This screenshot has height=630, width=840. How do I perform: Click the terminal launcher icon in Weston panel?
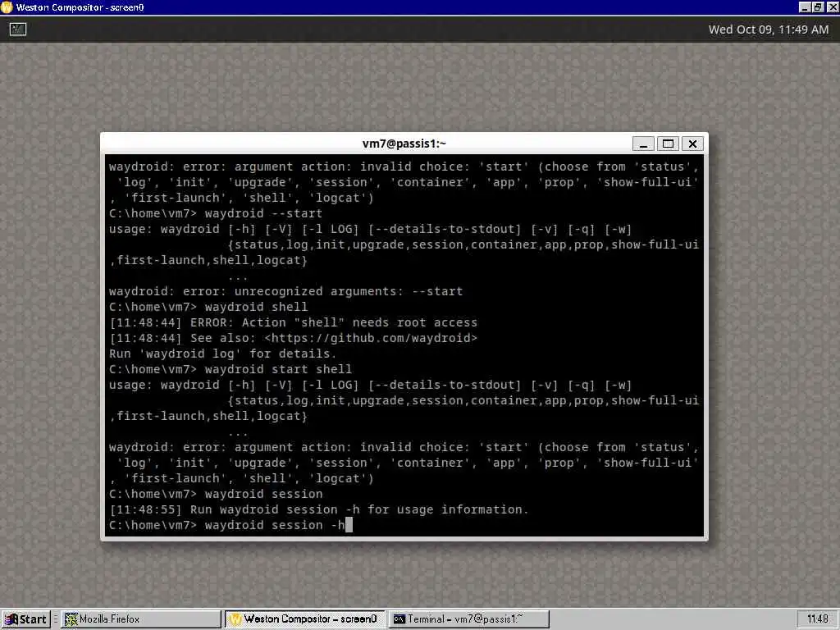pos(18,30)
